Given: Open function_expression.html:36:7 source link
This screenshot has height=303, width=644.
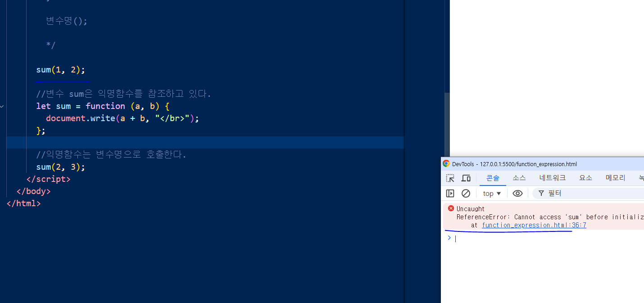Looking at the screenshot, I should [534, 225].
